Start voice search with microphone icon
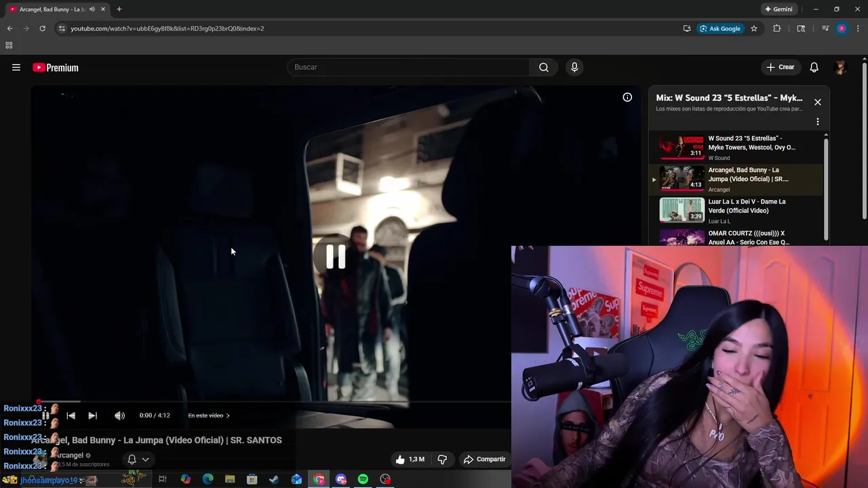Screen dimensions: 868x488 pyautogui.click(x=574, y=67)
